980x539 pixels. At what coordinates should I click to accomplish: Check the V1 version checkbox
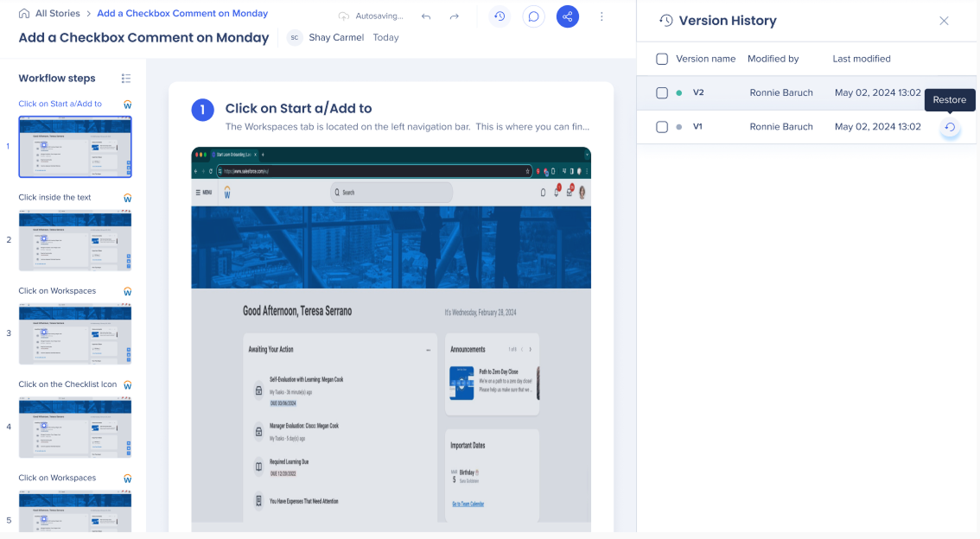click(662, 127)
